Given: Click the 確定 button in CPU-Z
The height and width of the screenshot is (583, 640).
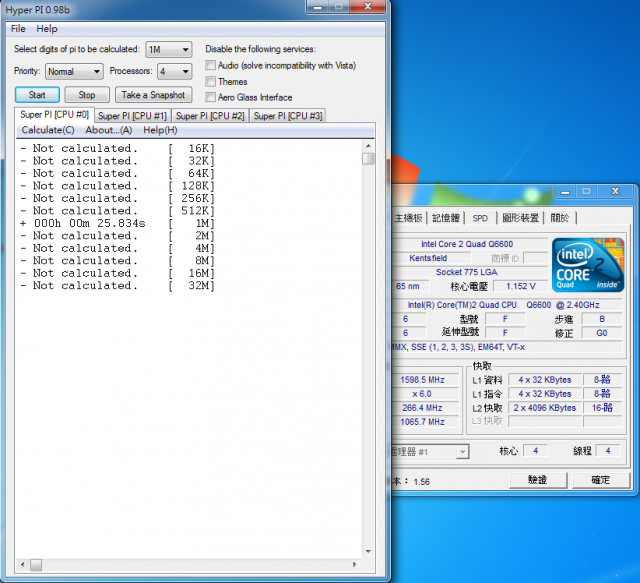Looking at the screenshot, I should coord(601,480).
